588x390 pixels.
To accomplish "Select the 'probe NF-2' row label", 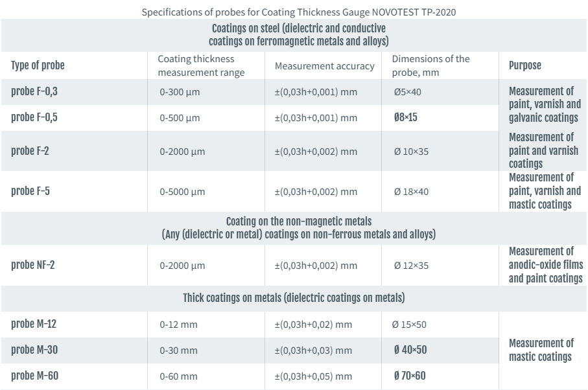I will click(32, 265).
